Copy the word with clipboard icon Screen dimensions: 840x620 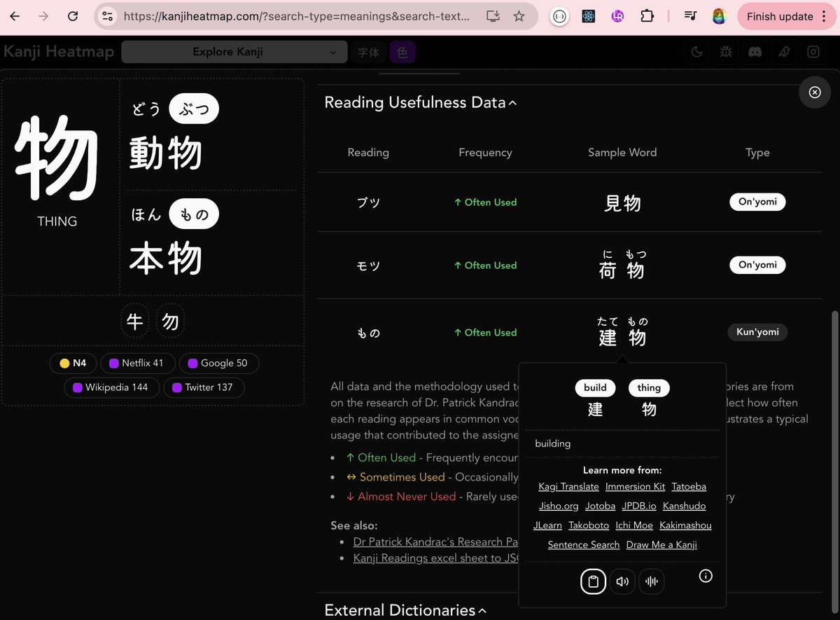[593, 581]
